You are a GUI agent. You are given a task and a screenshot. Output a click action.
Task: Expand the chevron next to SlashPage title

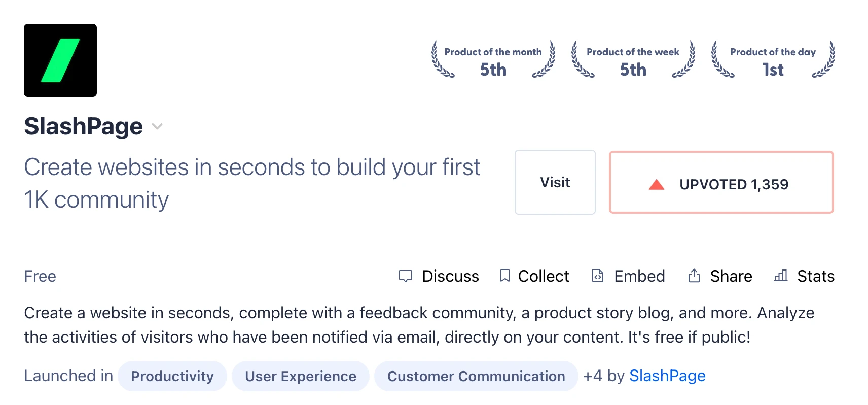pos(157,127)
